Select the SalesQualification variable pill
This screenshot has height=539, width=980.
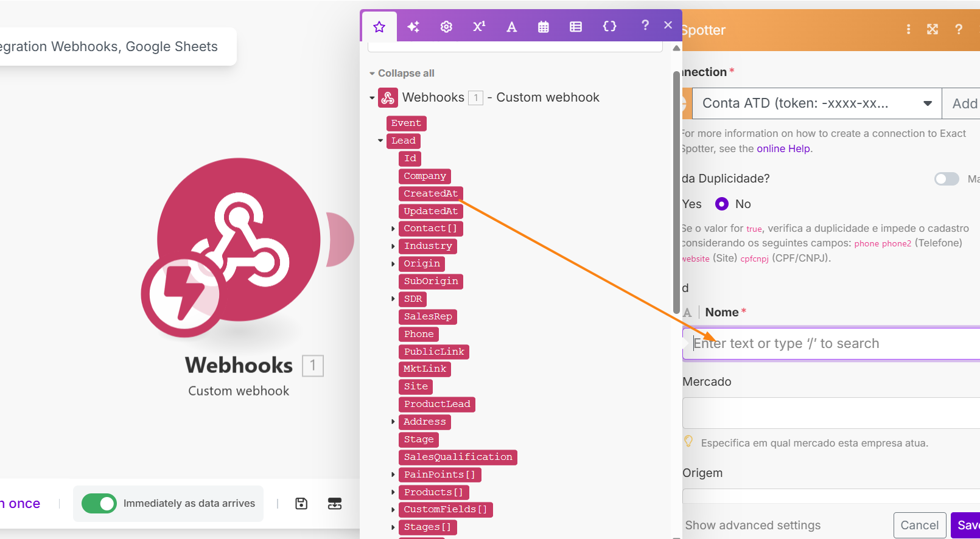458,457
